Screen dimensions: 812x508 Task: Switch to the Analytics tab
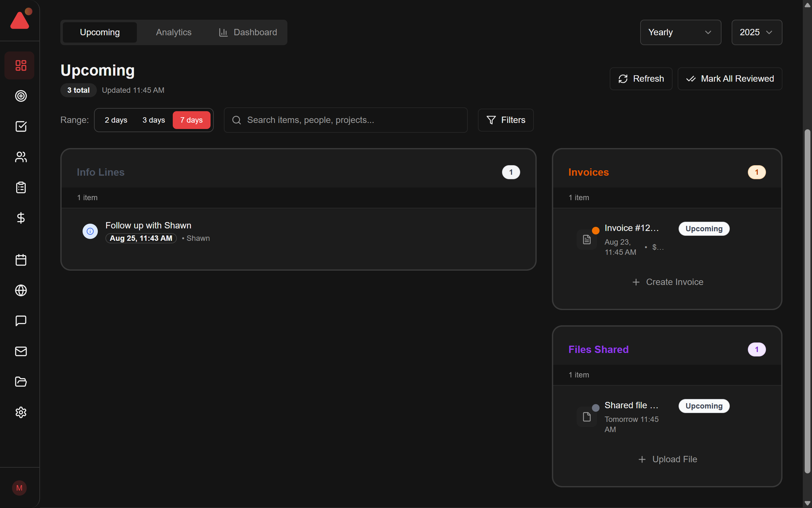click(174, 32)
